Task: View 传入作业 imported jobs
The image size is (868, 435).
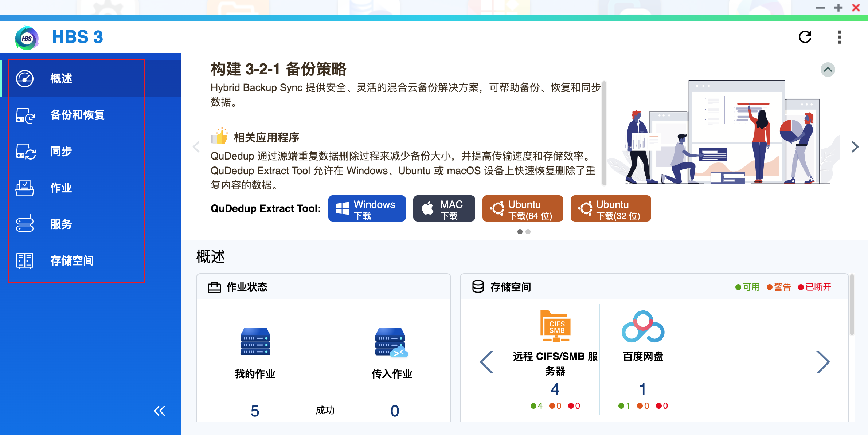Action: click(x=392, y=373)
